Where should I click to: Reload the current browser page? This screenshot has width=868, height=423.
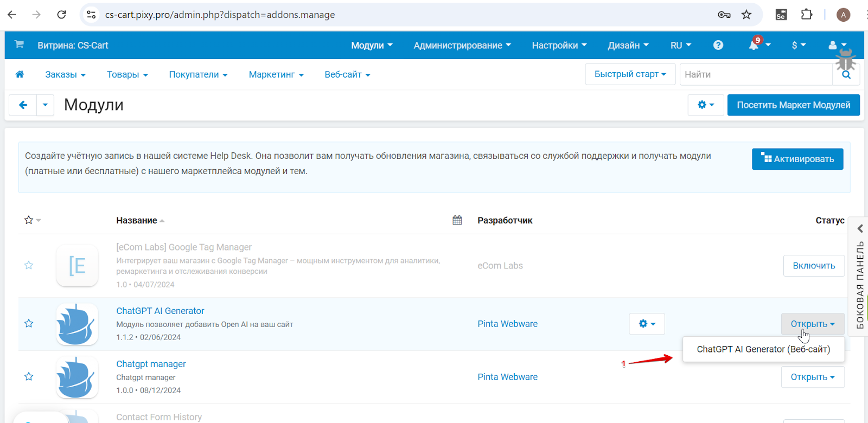[61, 15]
